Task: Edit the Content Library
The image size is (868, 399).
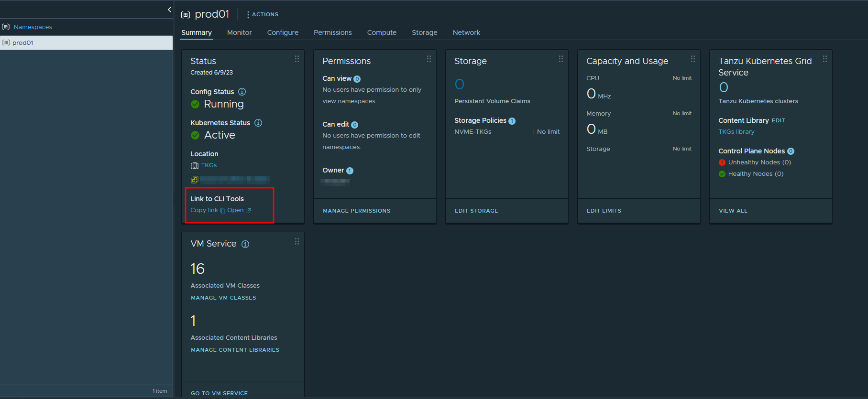Action: [x=778, y=120]
